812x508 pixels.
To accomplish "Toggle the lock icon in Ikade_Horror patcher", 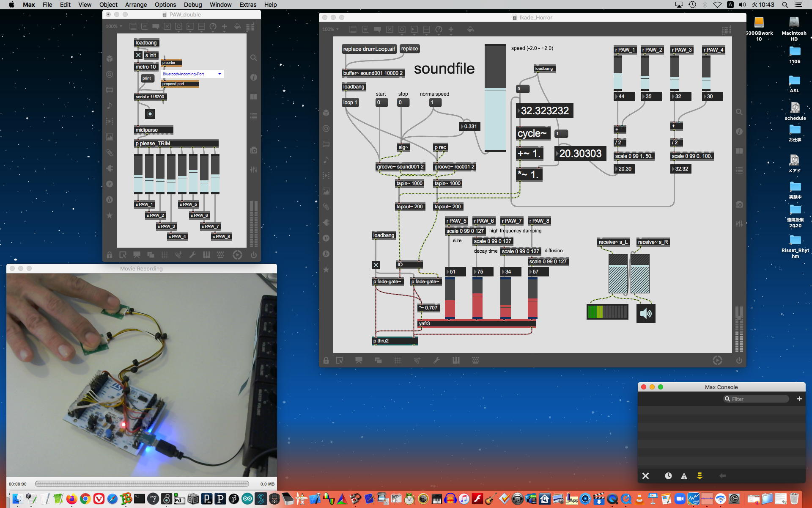I will click(326, 360).
